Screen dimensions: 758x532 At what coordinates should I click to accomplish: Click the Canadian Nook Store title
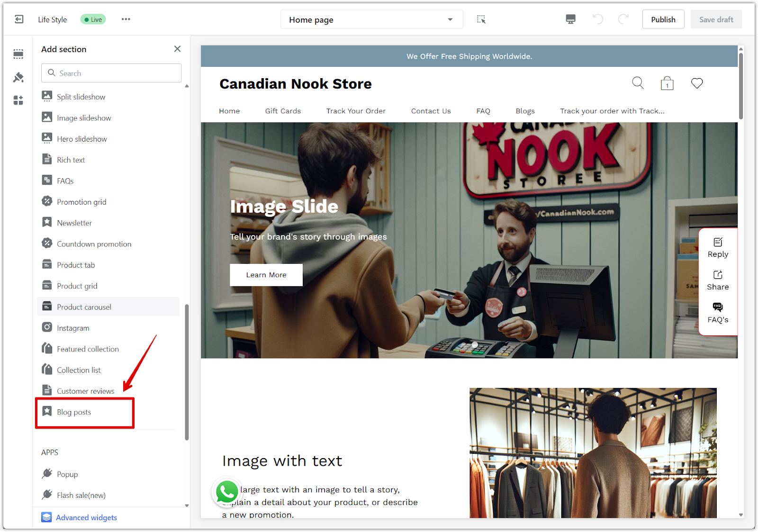click(x=296, y=84)
